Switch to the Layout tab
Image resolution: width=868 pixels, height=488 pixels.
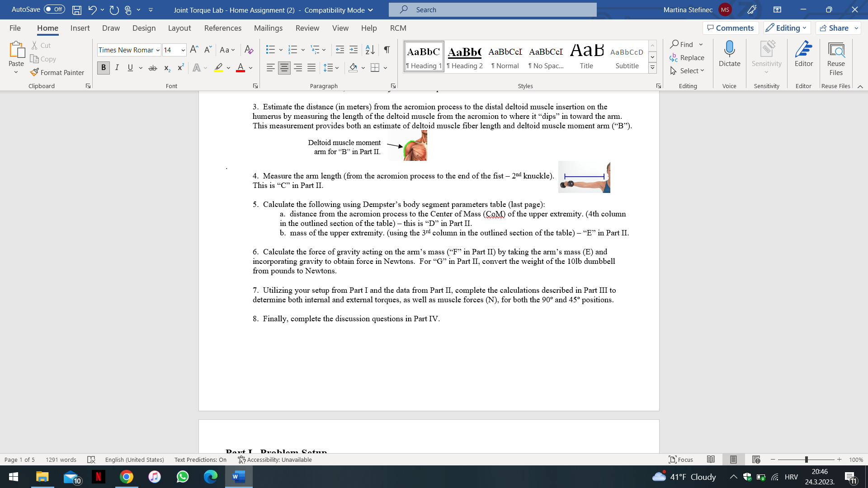coord(179,28)
